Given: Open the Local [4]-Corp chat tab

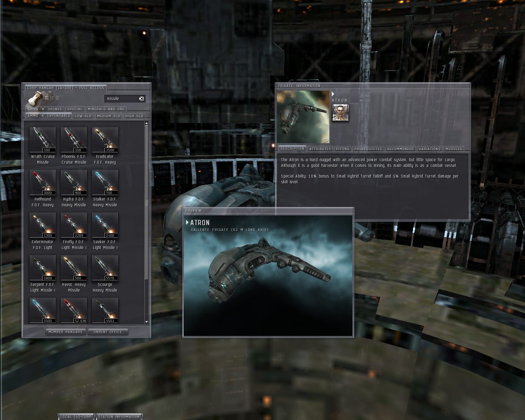Looking at the screenshot, I should pyautogui.click(x=76, y=417).
